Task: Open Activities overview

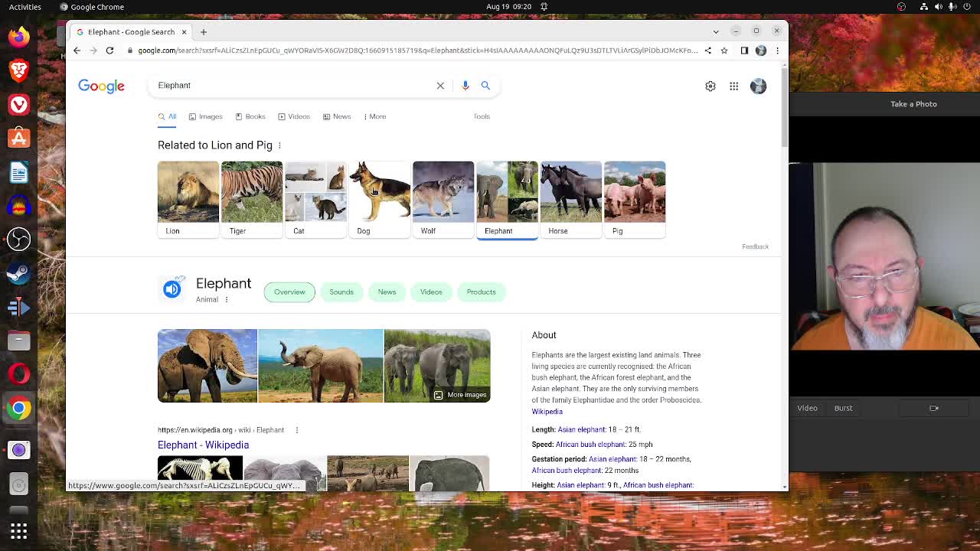Action: (25, 7)
